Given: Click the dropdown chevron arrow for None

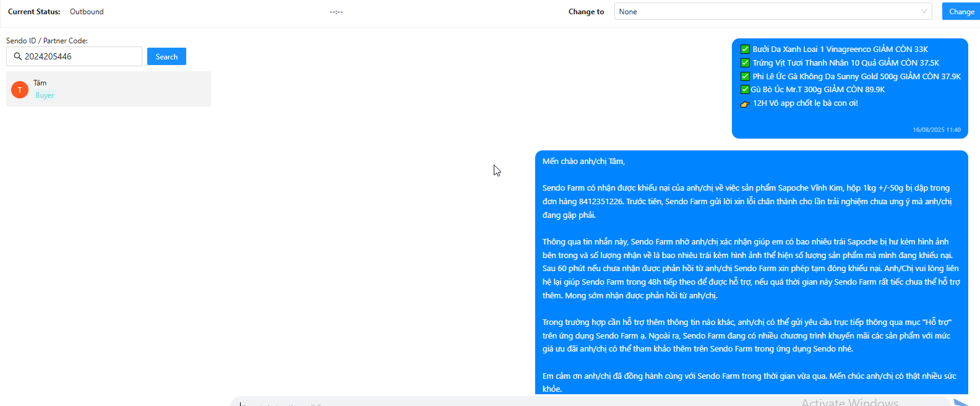Looking at the screenshot, I should coord(924,11).
